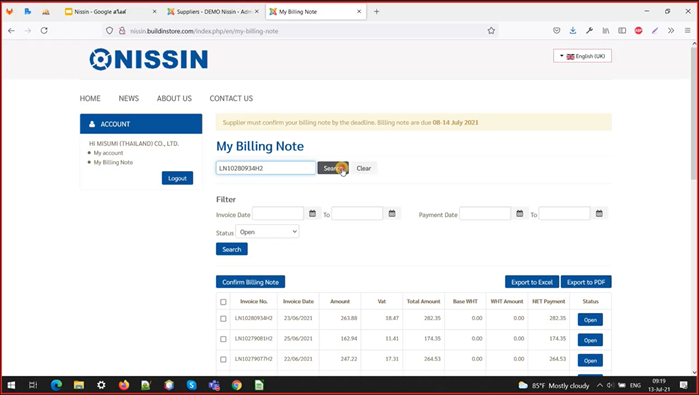The width and height of the screenshot is (699, 395).
Task: Click Export to PDF
Action: coord(586,282)
